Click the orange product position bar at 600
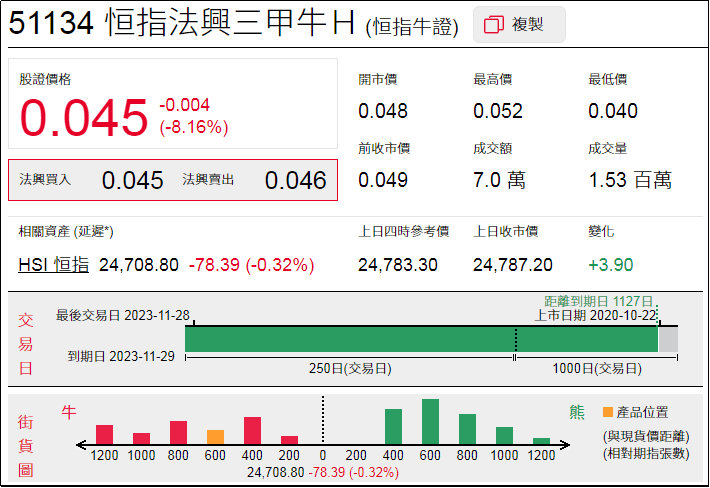 (x=215, y=437)
